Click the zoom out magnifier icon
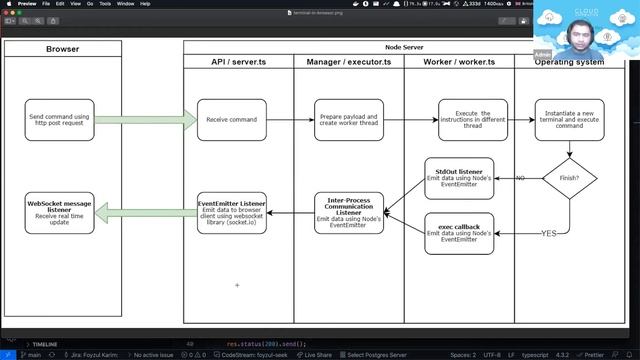 (x=25, y=21)
